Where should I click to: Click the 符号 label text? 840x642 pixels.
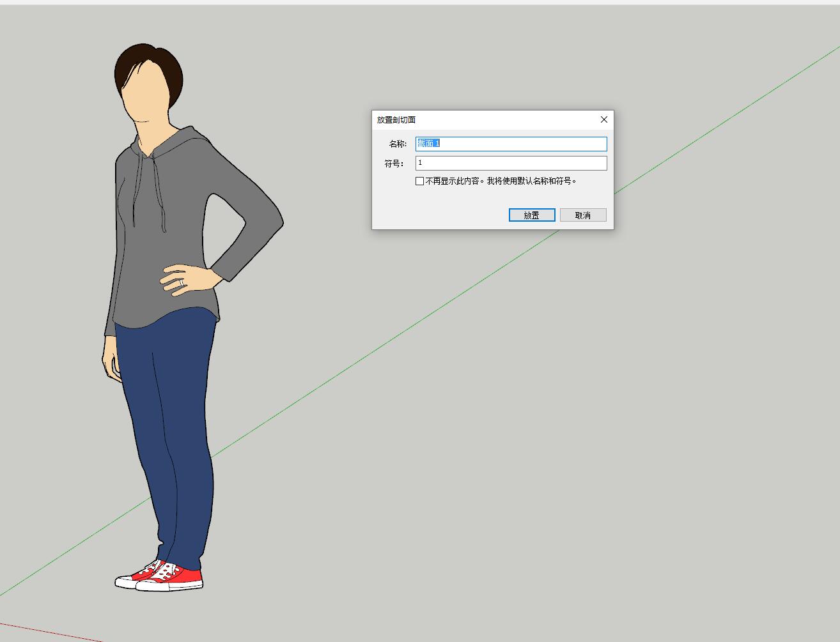[394, 164]
